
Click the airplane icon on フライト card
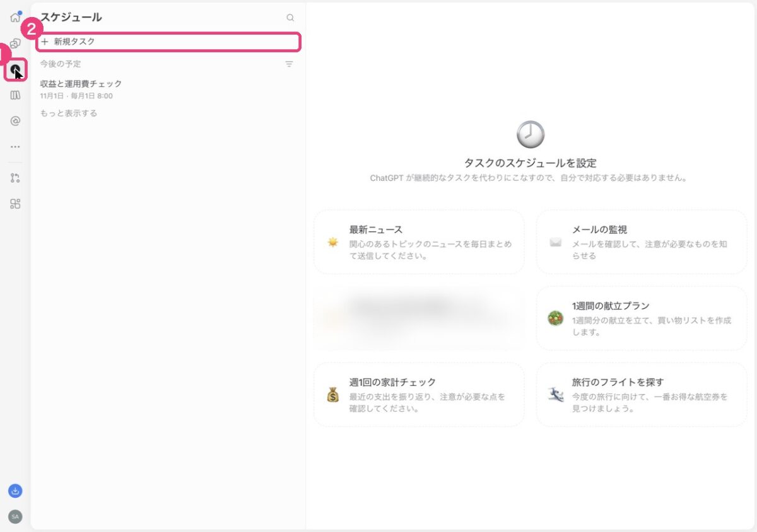click(x=556, y=395)
